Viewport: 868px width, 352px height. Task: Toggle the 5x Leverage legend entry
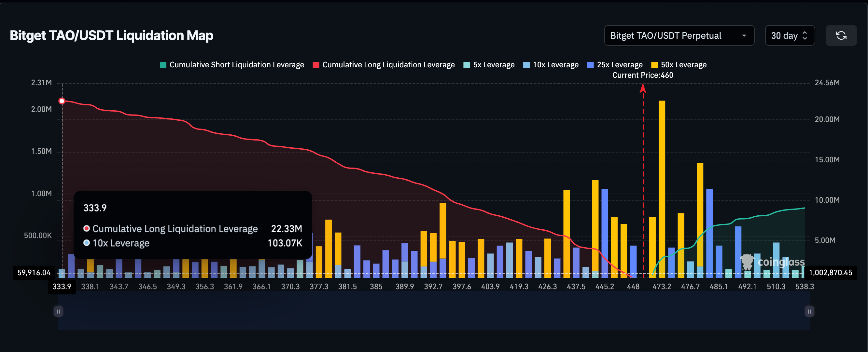489,64
